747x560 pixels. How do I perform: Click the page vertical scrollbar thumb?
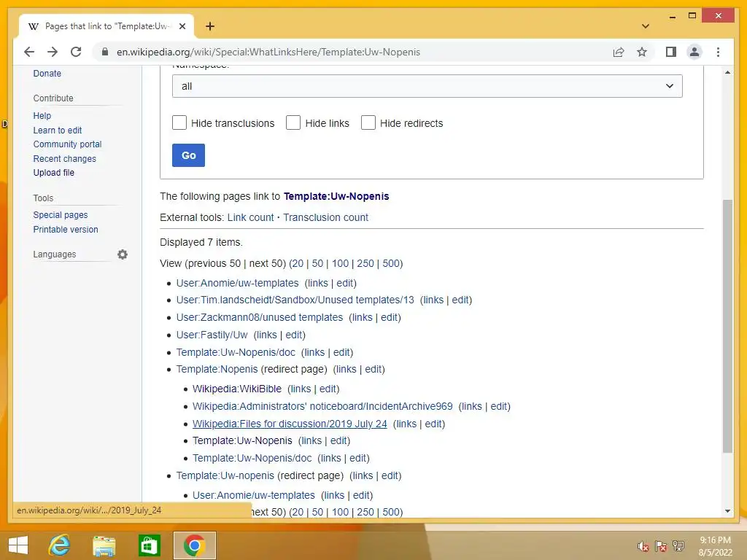point(727,326)
